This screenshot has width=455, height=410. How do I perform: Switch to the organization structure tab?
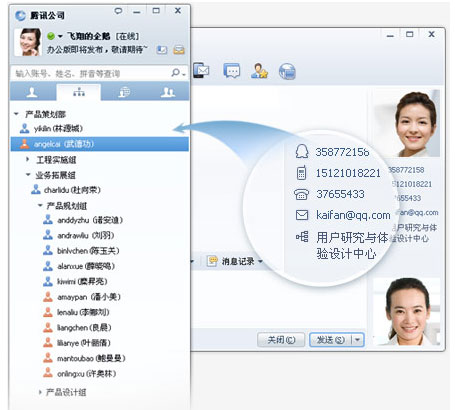point(79,92)
